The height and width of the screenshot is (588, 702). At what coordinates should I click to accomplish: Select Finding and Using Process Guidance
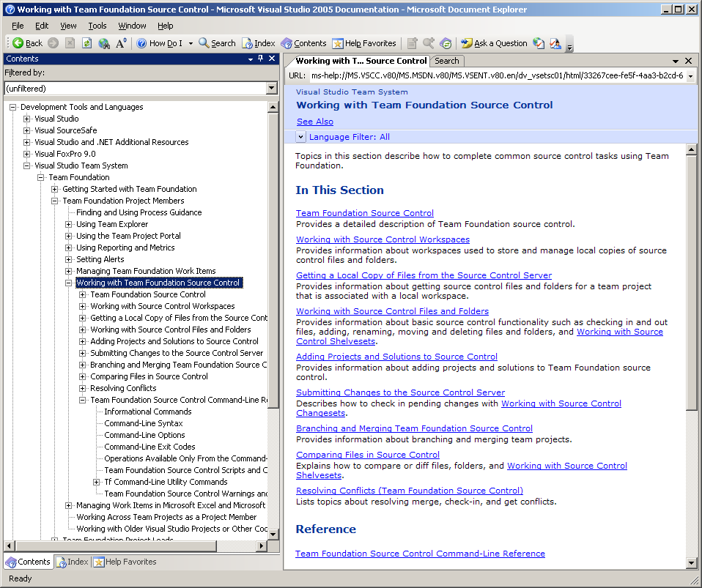(x=138, y=212)
